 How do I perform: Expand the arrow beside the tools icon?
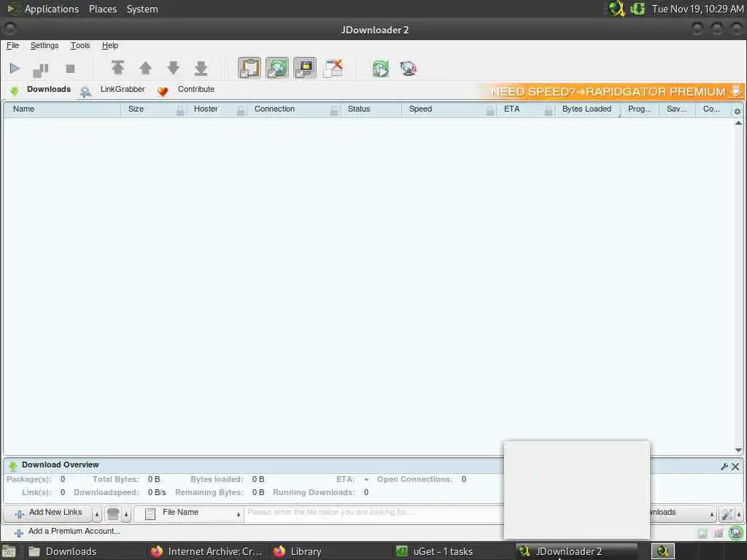739,514
